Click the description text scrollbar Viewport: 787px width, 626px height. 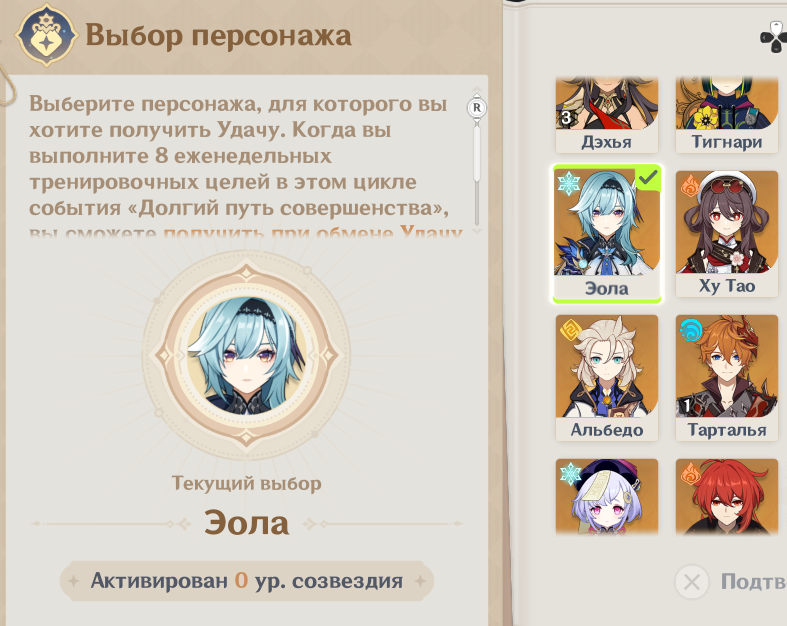477,173
